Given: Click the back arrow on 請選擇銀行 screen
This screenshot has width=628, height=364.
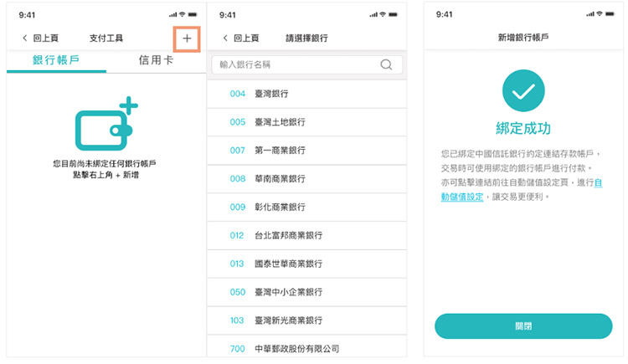Looking at the screenshot, I should 226,38.
